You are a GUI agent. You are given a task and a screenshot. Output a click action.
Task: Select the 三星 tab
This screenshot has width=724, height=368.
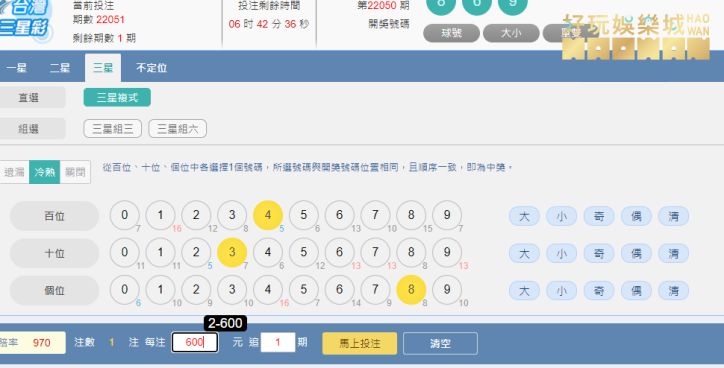(x=103, y=68)
